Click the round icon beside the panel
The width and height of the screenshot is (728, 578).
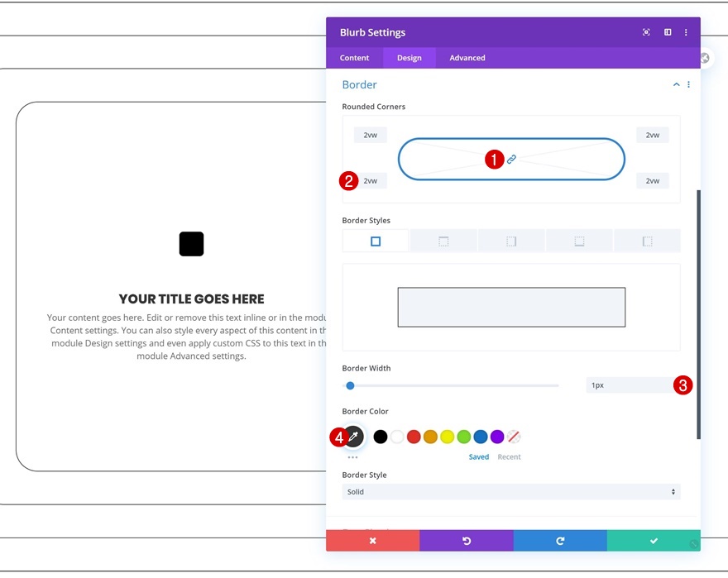coord(705,58)
